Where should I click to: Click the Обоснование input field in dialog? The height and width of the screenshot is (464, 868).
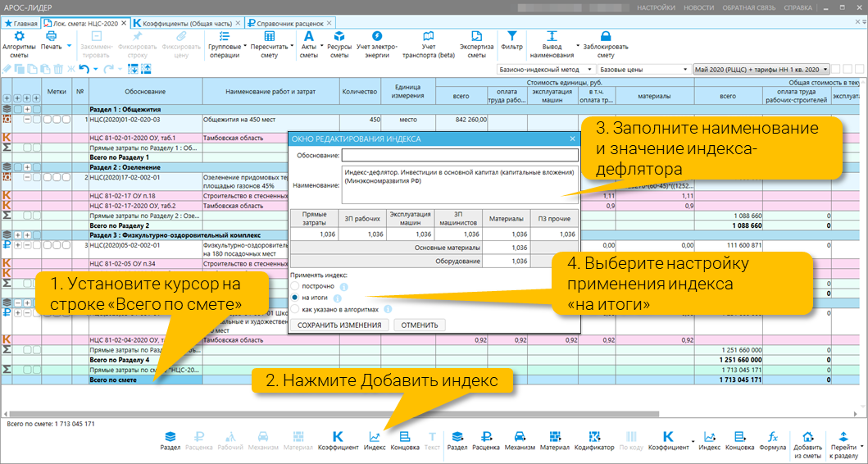(460, 156)
